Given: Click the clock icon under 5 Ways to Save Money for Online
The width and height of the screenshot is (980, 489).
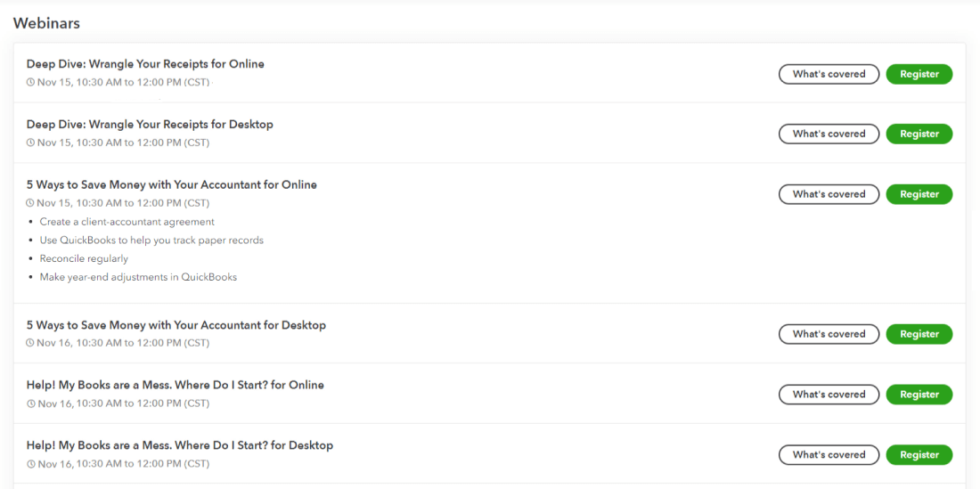Looking at the screenshot, I should 30,203.
